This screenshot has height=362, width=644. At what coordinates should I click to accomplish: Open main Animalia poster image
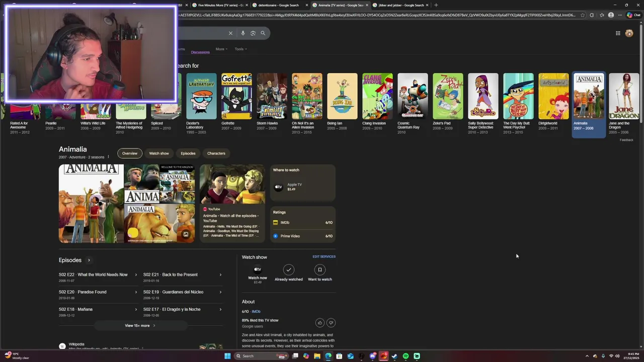click(x=91, y=204)
